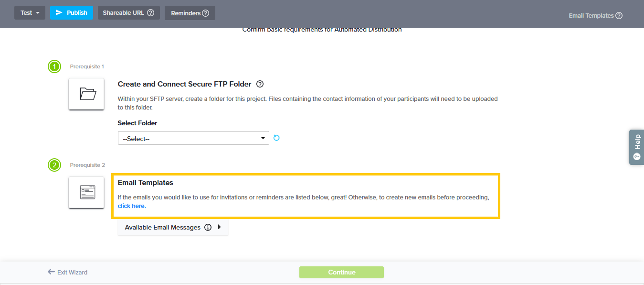The height and width of the screenshot is (285, 644).
Task: Open the Help side tab
Action: click(x=636, y=147)
